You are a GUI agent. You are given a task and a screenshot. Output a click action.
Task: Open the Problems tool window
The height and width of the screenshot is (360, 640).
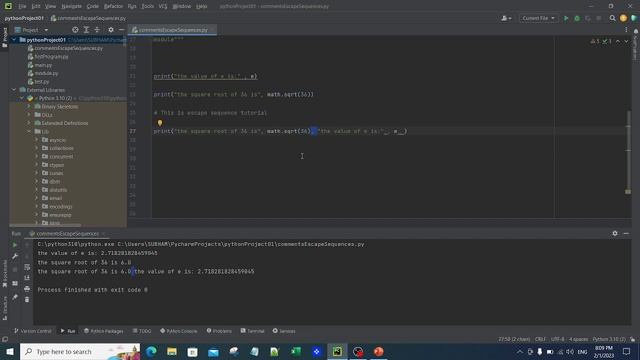[219, 331]
